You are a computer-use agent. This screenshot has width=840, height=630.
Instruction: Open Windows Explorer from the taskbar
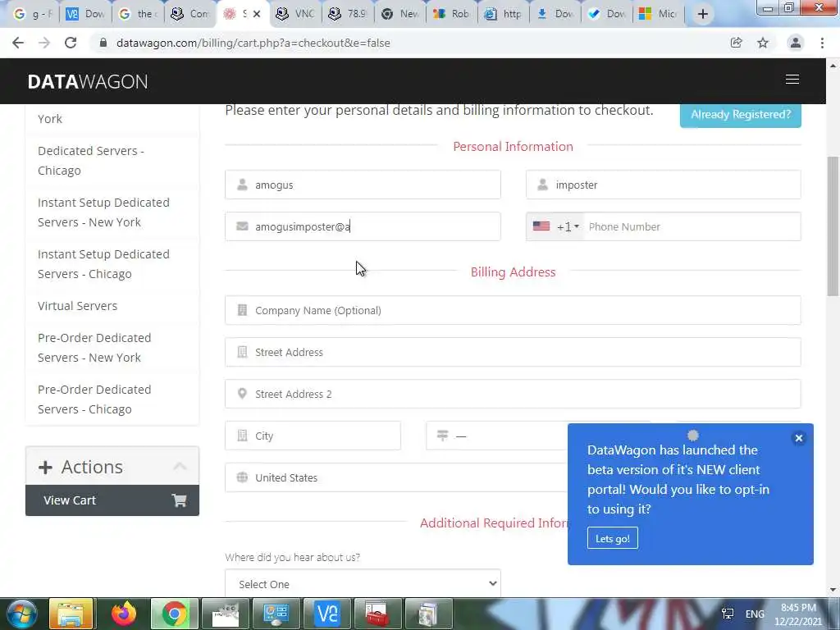point(71,614)
